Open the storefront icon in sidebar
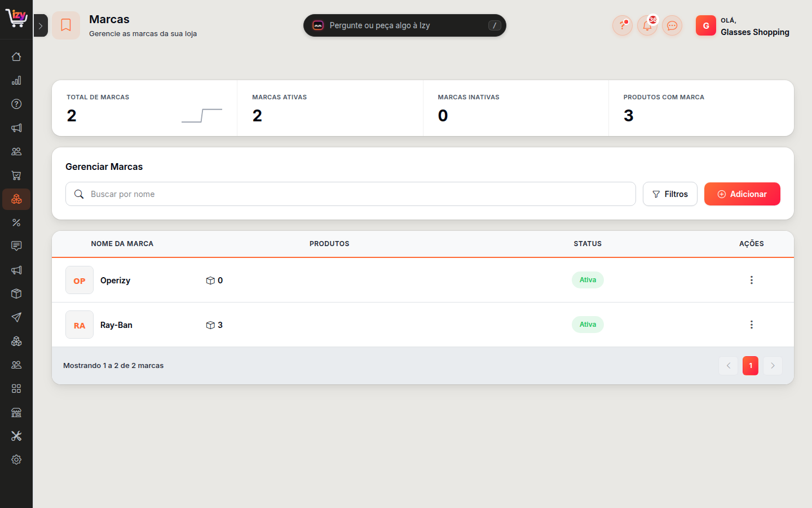The height and width of the screenshot is (508, 812). tap(16, 412)
